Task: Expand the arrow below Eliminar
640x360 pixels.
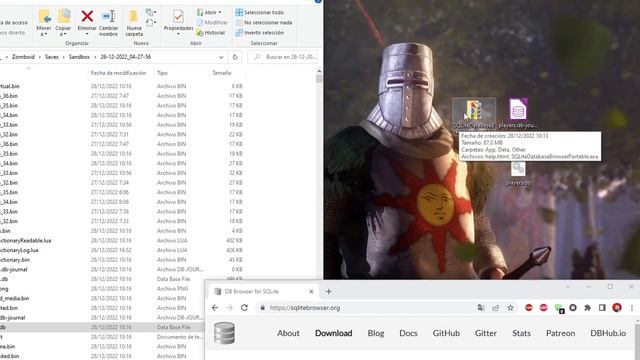Action: [x=87, y=34]
